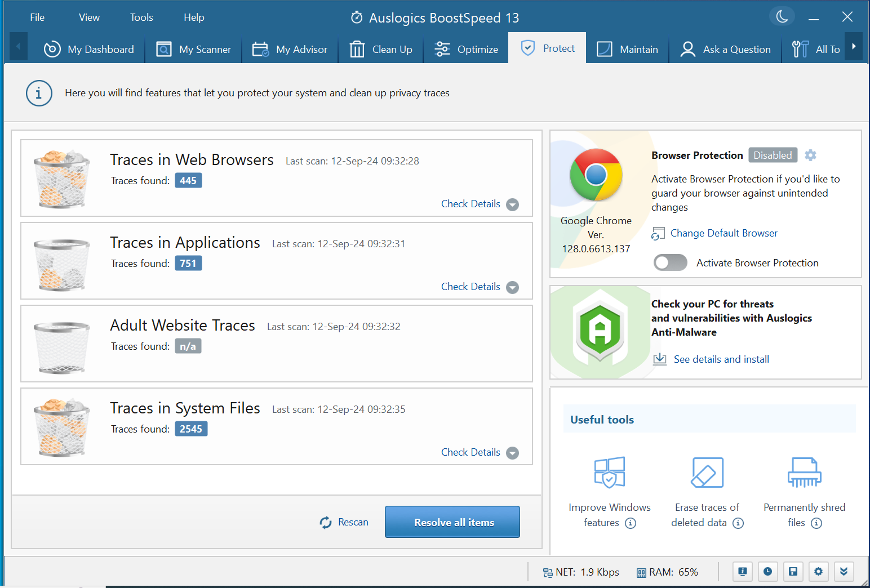The width and height of the screenshot is (870, 588).
Task: Click the info circle icon in banner
Action: coord(39,93)
